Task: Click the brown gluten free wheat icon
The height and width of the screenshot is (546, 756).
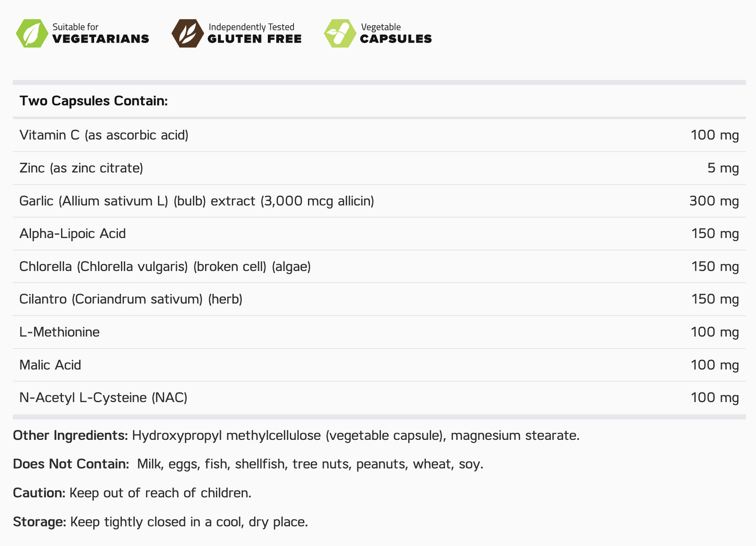Action: [187, 33]
